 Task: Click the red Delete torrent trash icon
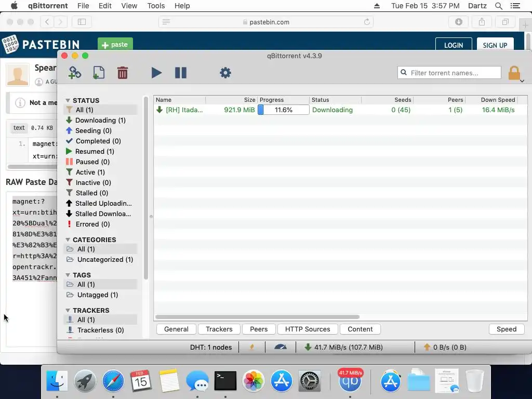123,73
